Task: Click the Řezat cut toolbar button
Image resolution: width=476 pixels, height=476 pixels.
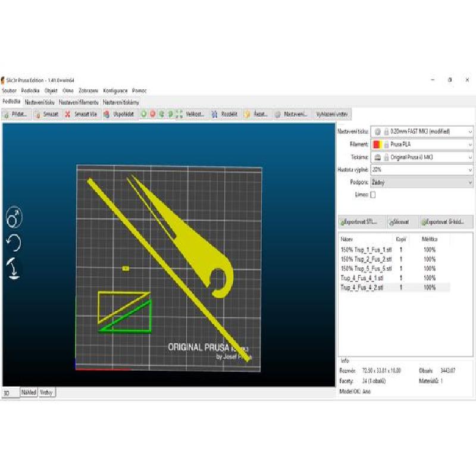Action: click(x=257, y=114)
